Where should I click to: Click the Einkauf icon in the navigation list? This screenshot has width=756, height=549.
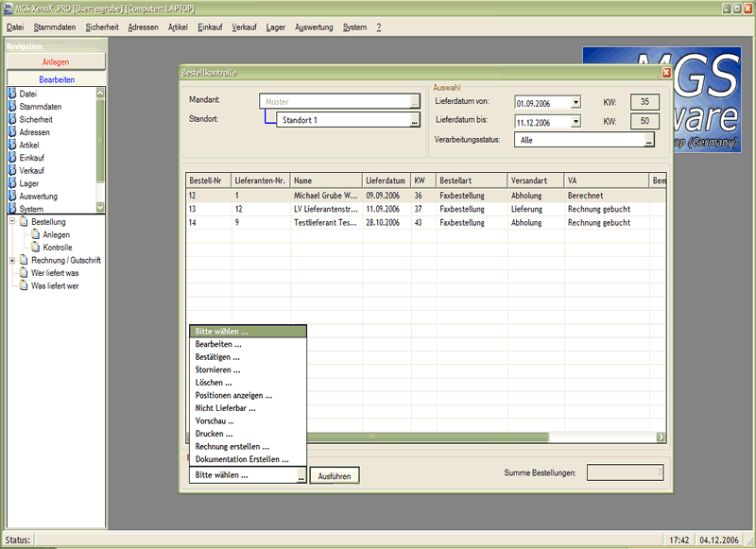tap(12, 158)
